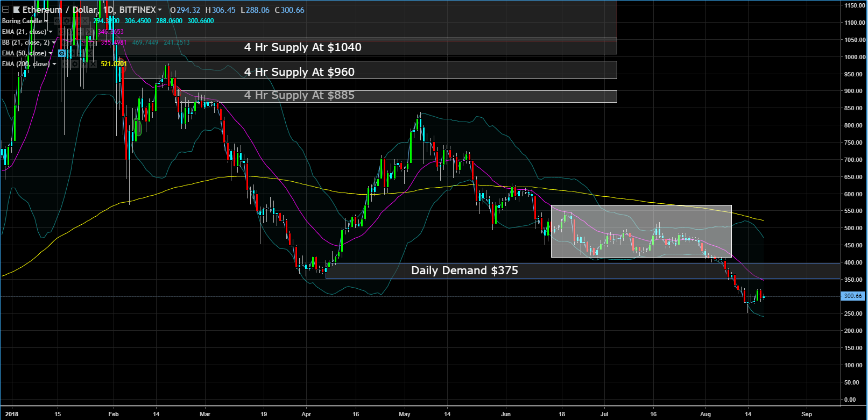Click the current price label 300.66
This screenshot has width=868, height=420.
tap(853, 296)
